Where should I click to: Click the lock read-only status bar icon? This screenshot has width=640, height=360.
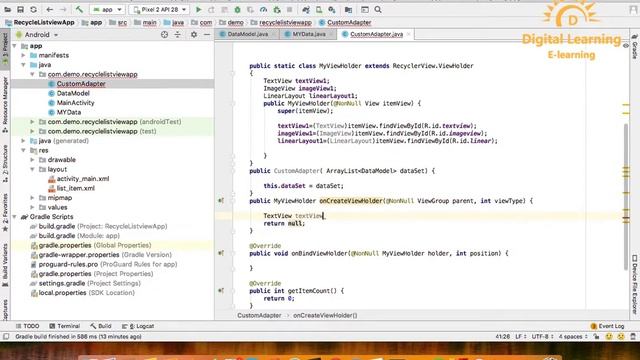597,337
